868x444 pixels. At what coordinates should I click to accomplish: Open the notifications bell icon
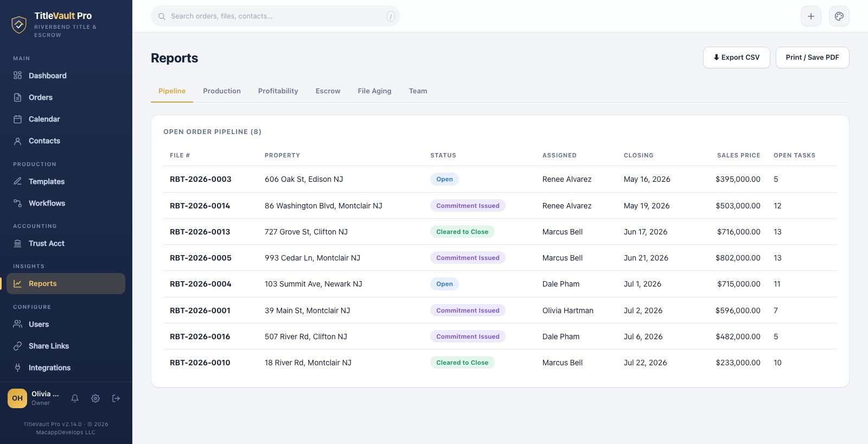(x=75, y=398)
